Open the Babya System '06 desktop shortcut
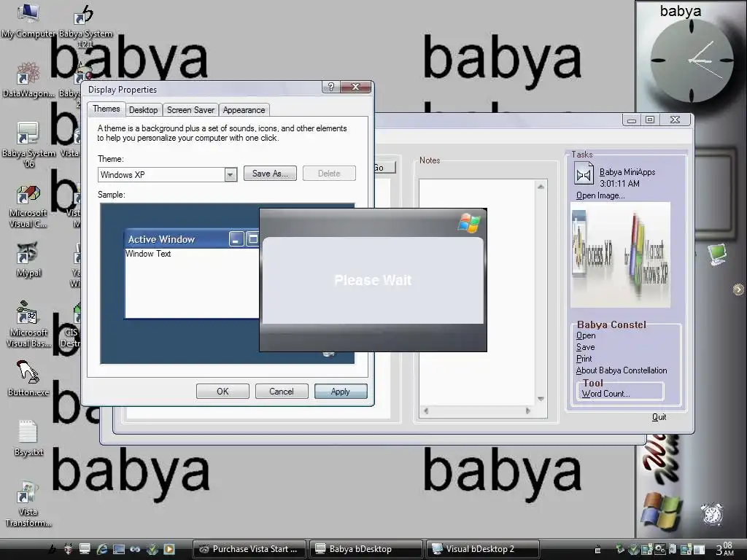Viewport: 747px width, 560px height. (x=28, y=145)
